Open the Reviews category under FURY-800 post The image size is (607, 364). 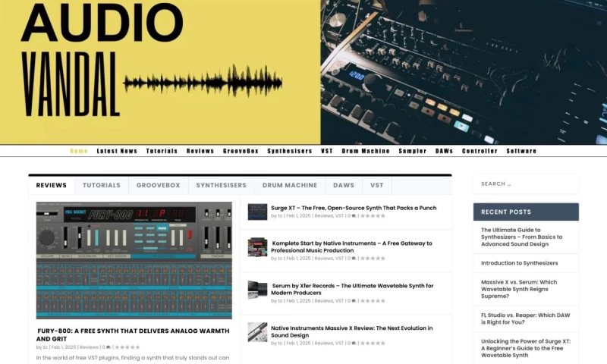point(89,347)
